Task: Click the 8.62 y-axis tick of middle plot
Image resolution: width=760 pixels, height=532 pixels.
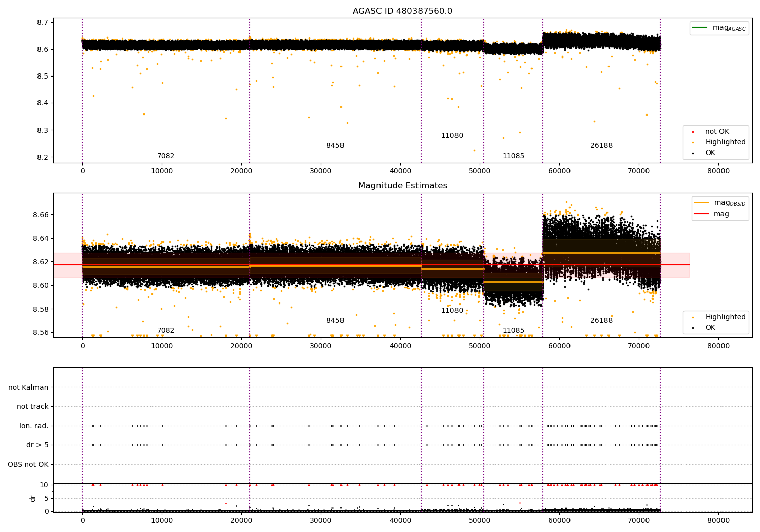Action: click(41, 262)
